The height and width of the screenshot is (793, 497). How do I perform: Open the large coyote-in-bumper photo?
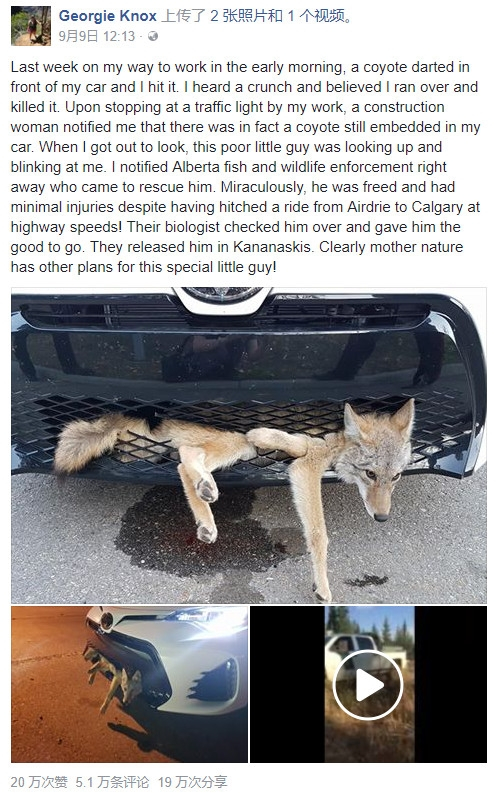[x=249, y=445]
